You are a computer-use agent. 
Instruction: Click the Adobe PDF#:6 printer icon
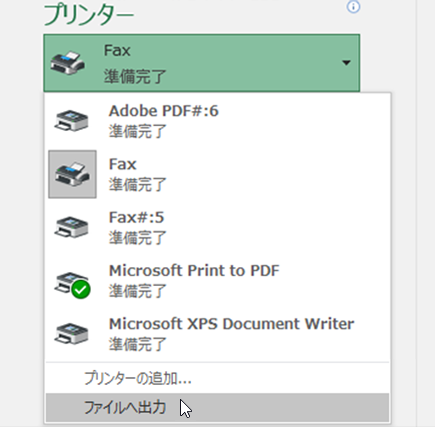tap(71, 121)
